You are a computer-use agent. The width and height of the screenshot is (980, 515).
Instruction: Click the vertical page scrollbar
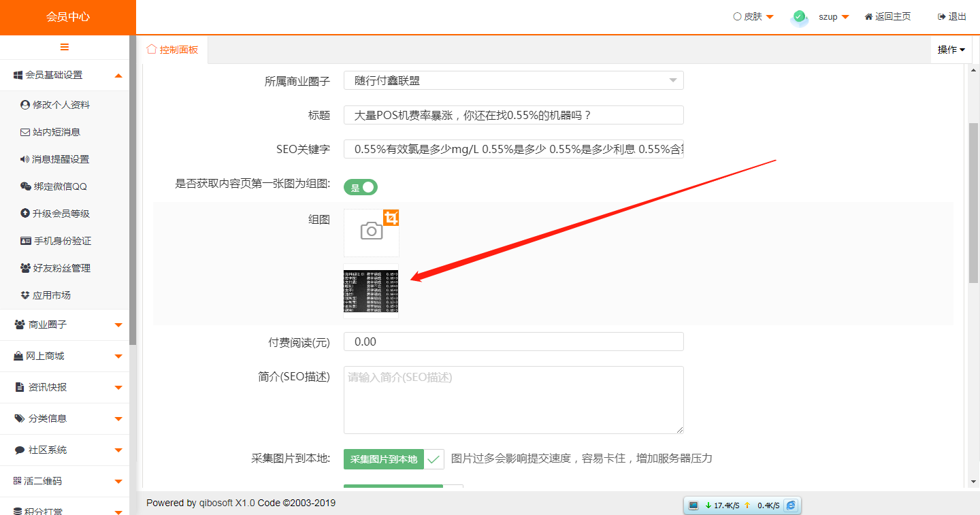click(x=973, y=204)
